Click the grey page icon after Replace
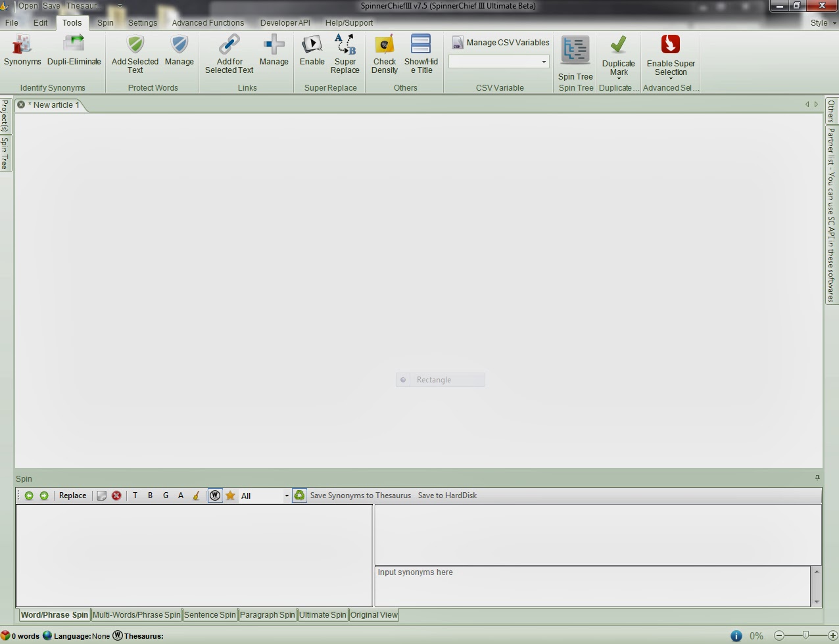839x644 pixels. pos(101,495)
